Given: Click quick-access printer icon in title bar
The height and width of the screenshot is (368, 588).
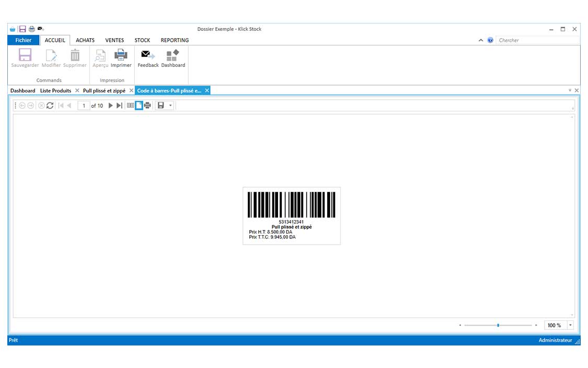Looking at the screenshot, I should 32,29.
